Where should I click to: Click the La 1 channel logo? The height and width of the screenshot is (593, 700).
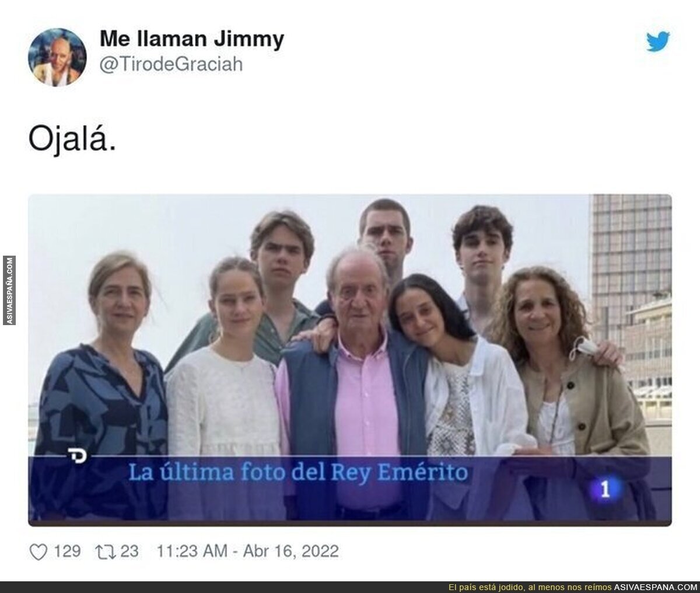coord(605,489)
